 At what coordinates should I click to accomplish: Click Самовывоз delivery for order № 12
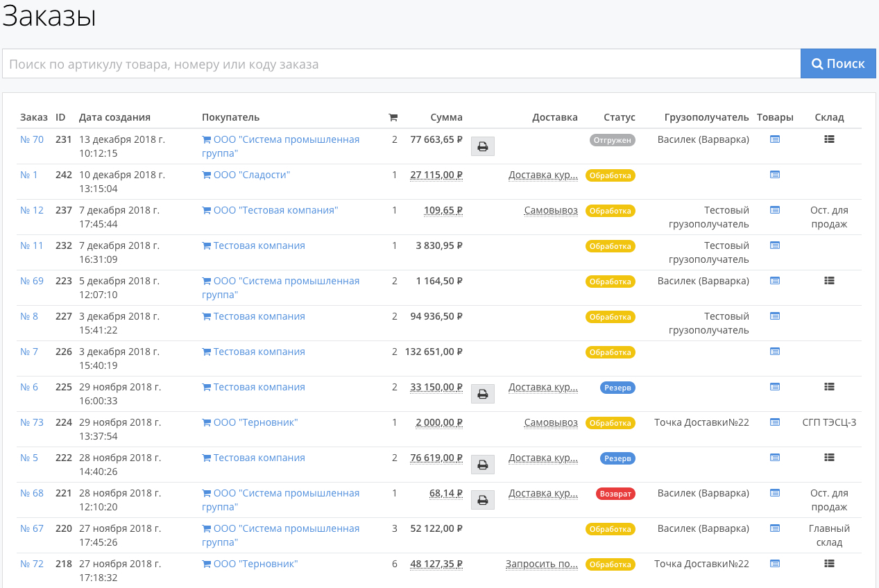coord(551,210)
